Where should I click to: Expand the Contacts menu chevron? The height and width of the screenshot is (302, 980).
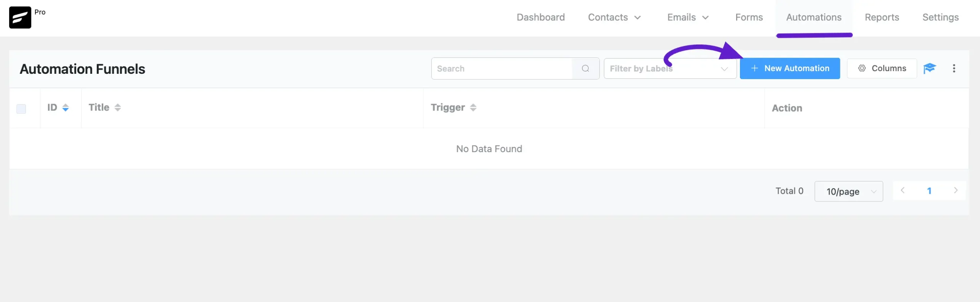pos(637,18)
